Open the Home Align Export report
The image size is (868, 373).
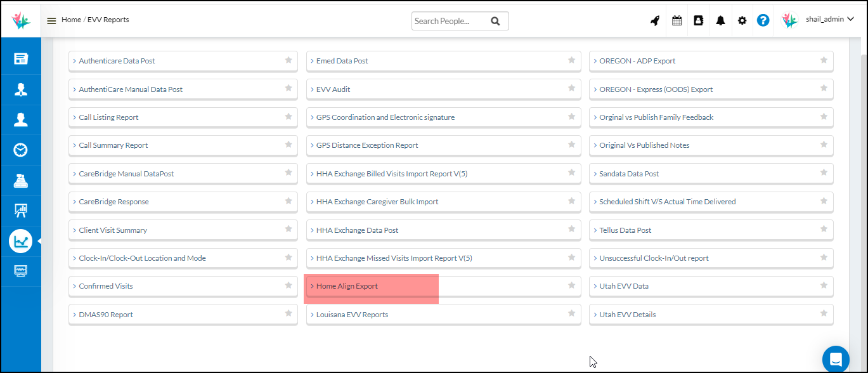[x=347, y=286]
